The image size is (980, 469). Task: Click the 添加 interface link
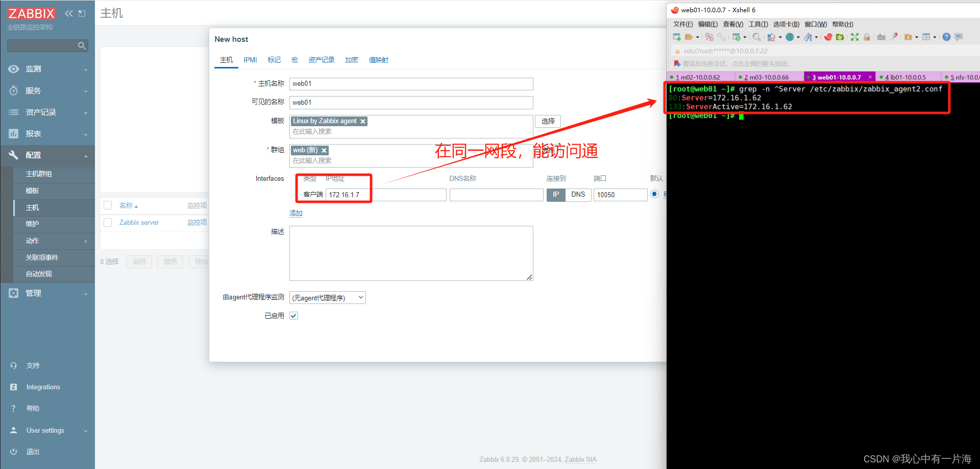click(x=296, y=213)
